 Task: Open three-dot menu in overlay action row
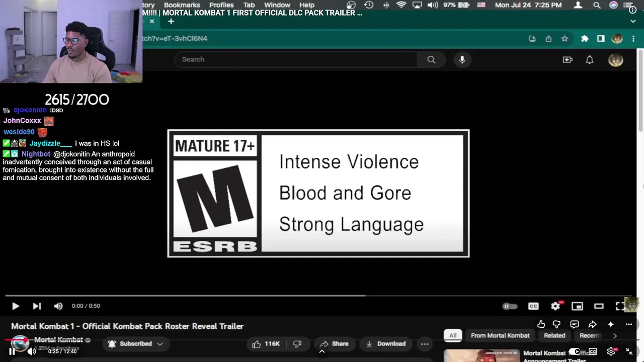(629, 324)
